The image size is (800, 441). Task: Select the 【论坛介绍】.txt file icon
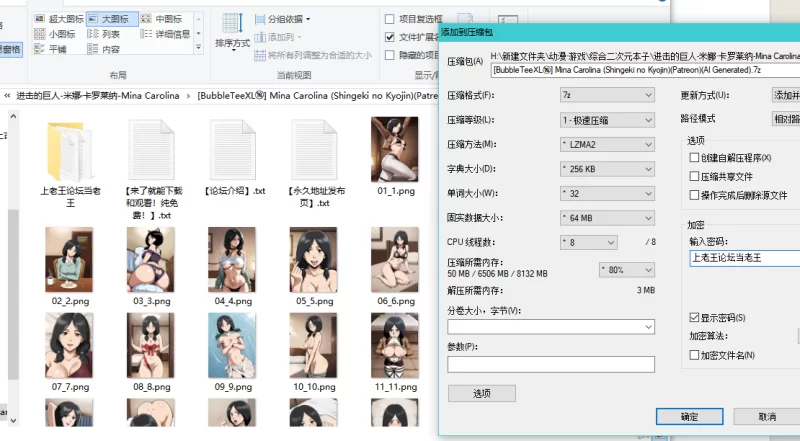coord(233,151)
